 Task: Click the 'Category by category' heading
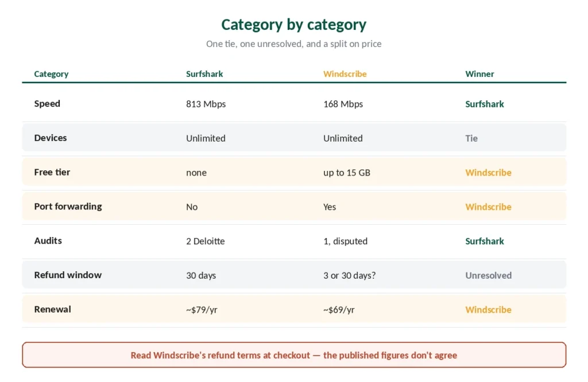tap(293, 25)
